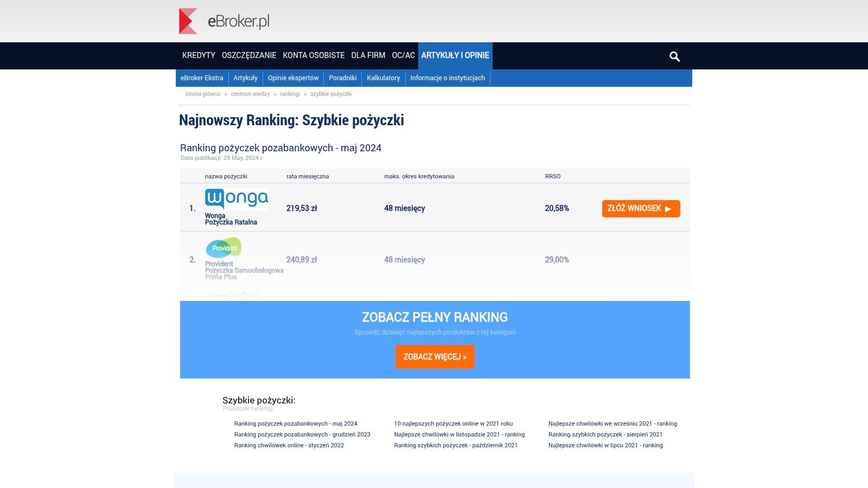
Task: Open the Artykuły submenu item
Action: click(245, 78)
